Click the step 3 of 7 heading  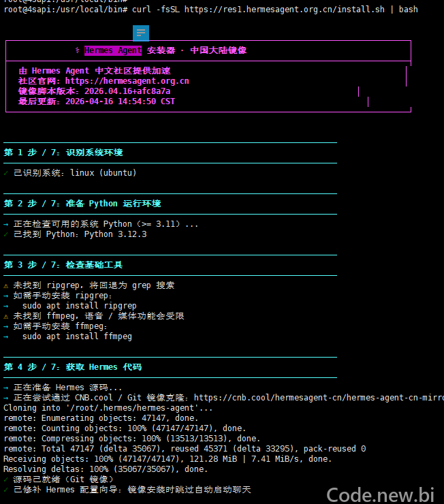[x=63, y=265]
